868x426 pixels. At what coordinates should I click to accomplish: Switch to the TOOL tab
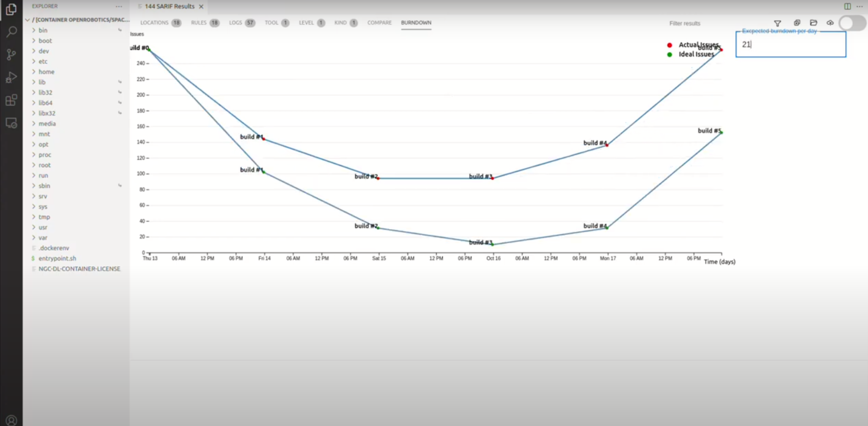pyautogui.click(x=277, y=23)
